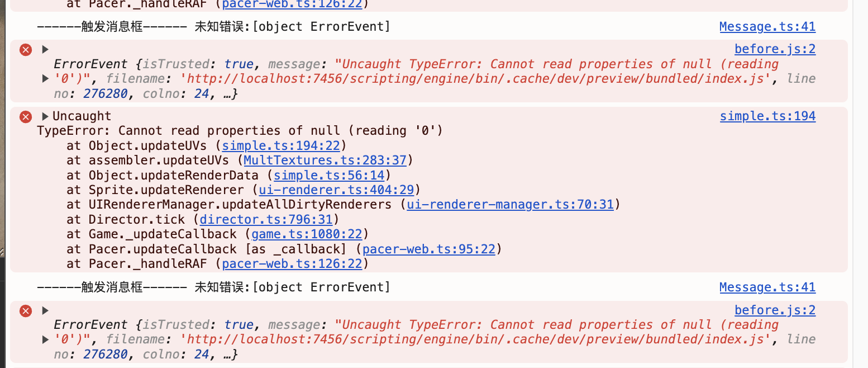Open the ui-renderer-manager.ts:70:31 link
This screenshot has width=868, height=368.
pyautogui.click(x=510, y=204)
